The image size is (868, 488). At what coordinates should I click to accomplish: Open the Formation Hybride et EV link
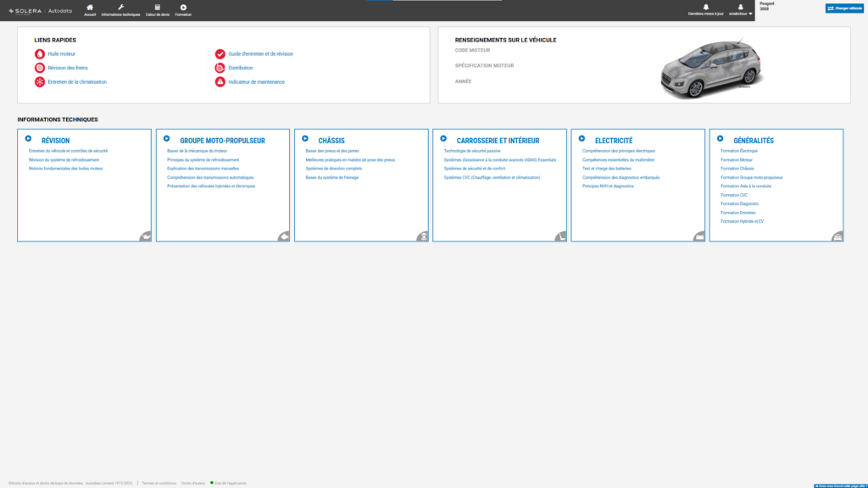(x=742, y=221)
